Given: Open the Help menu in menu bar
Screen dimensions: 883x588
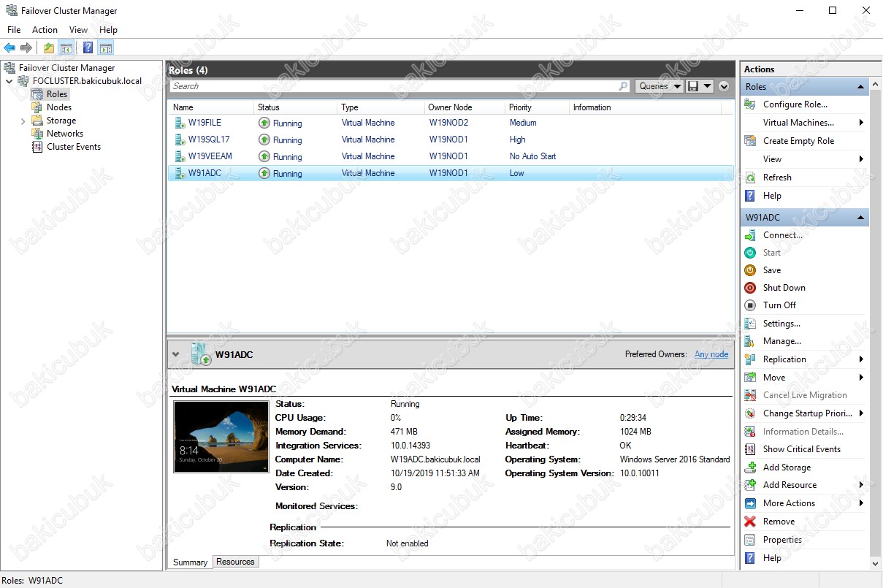Looking at the screenshot, I should tap(108, 30).
